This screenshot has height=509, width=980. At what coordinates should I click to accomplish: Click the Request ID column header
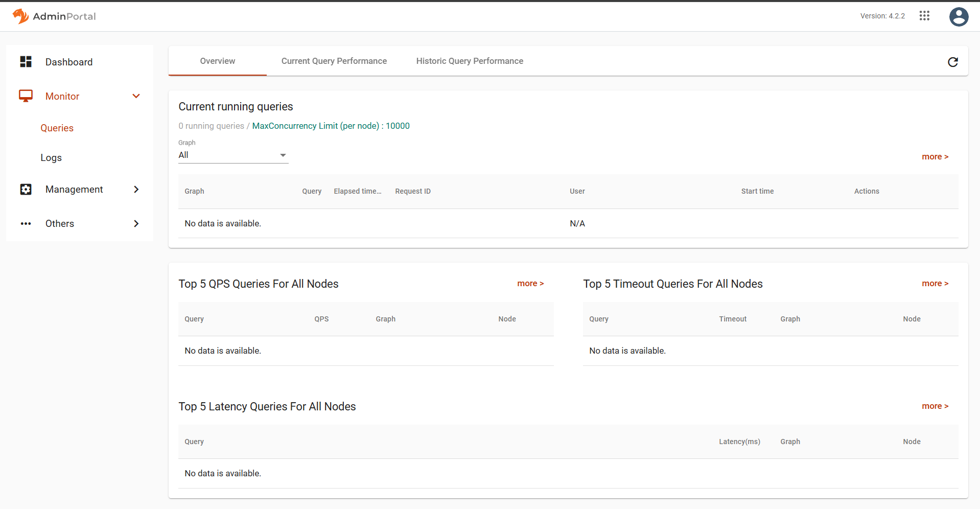413,191
